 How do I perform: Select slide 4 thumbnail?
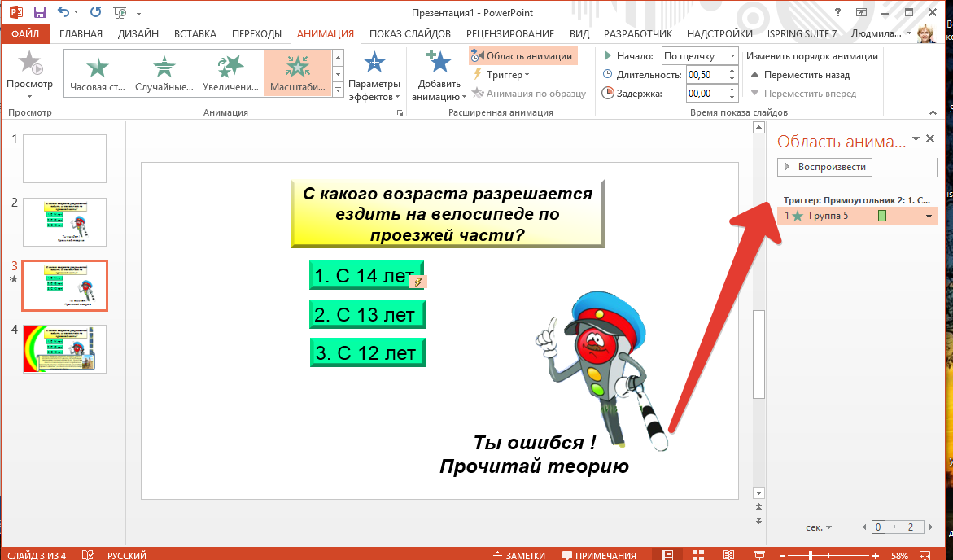[64, 348]
